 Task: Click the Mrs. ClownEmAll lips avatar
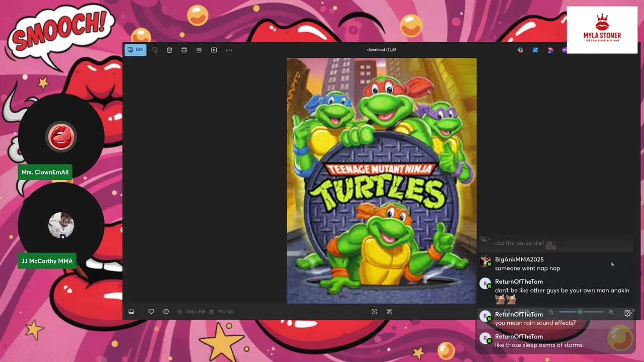click(61, 137)
